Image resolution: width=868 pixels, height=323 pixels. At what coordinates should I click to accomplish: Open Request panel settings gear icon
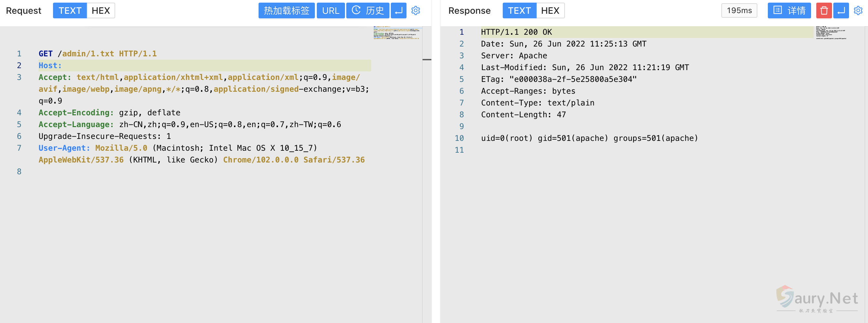coord(415,11)
